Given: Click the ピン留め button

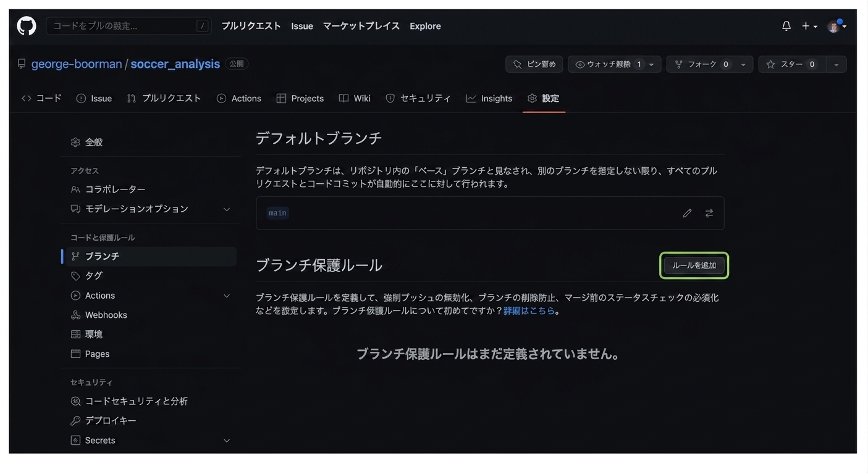Looking at the screenshot, I should coord(534,64).
